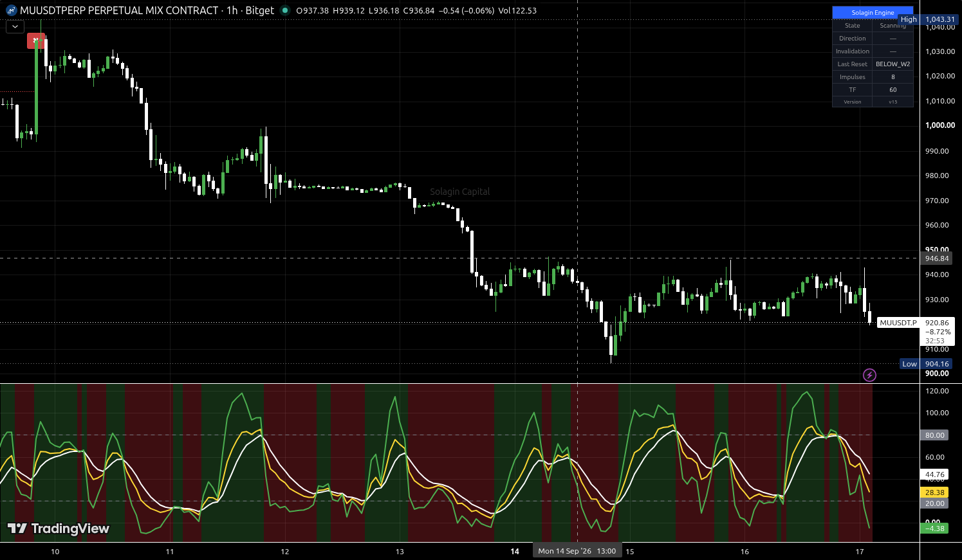962x560 pixels.
Task: Click the High 1,043.31 price label
Action: 928,19
